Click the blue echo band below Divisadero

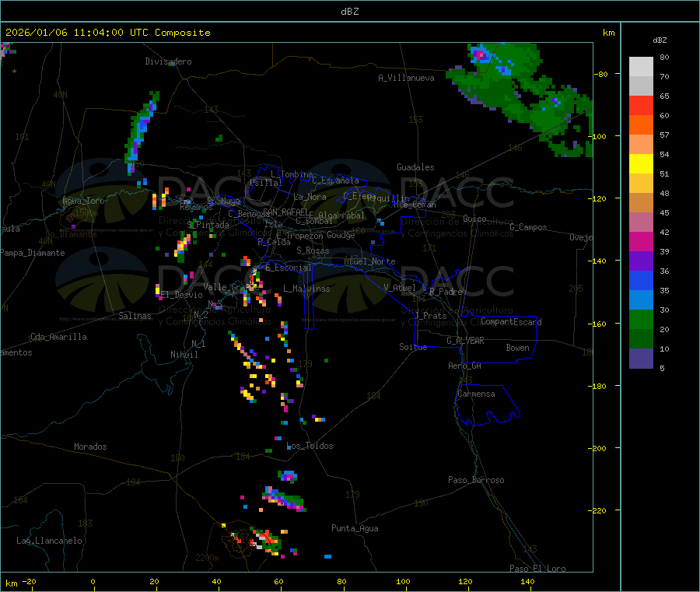141,131
